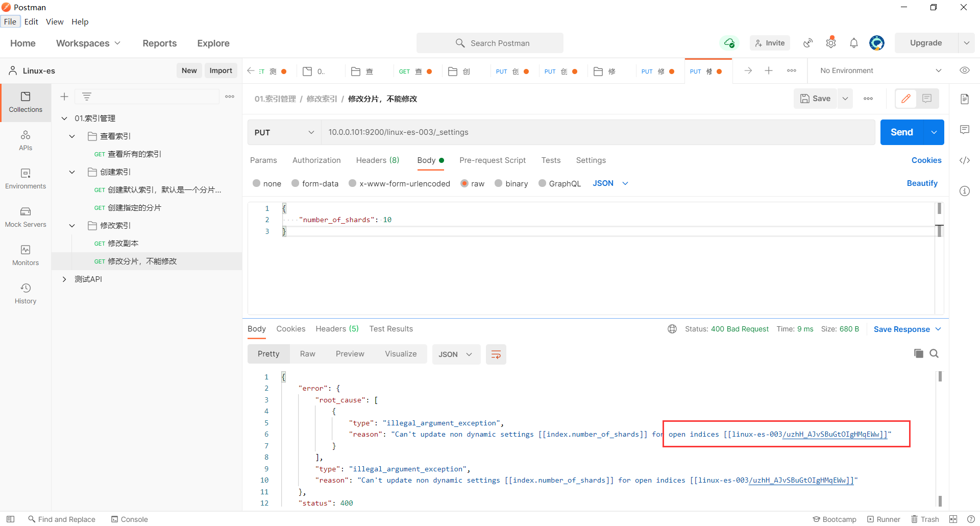Select the 修改副本 request

click(123, 244)
